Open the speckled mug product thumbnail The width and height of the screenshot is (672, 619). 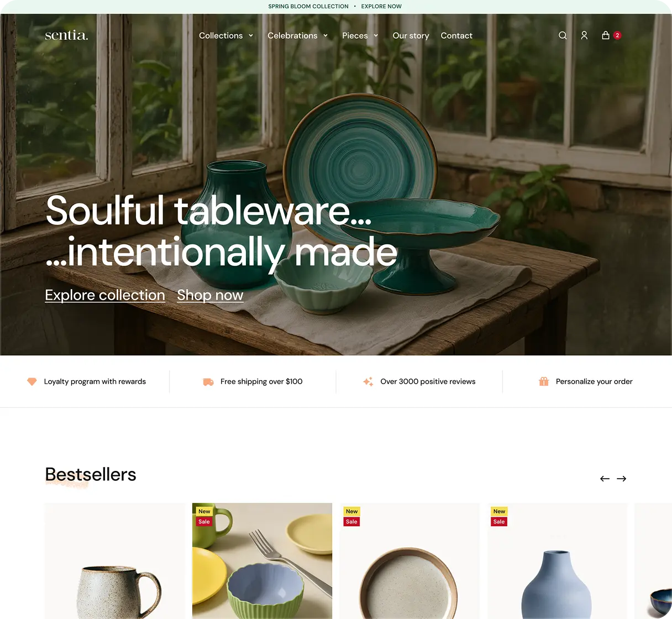click(x=115, y=561)
